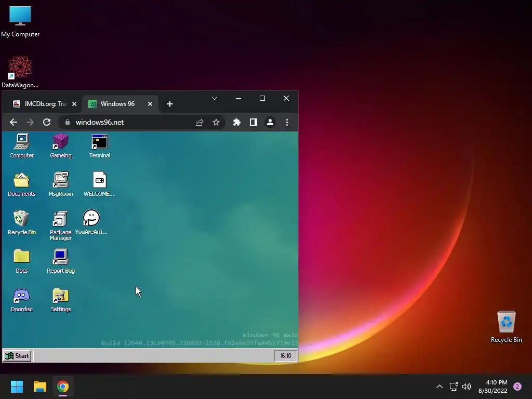Toggle the Chrome side panel
This screenshot has width=532, height=399.
coord(254,122)
